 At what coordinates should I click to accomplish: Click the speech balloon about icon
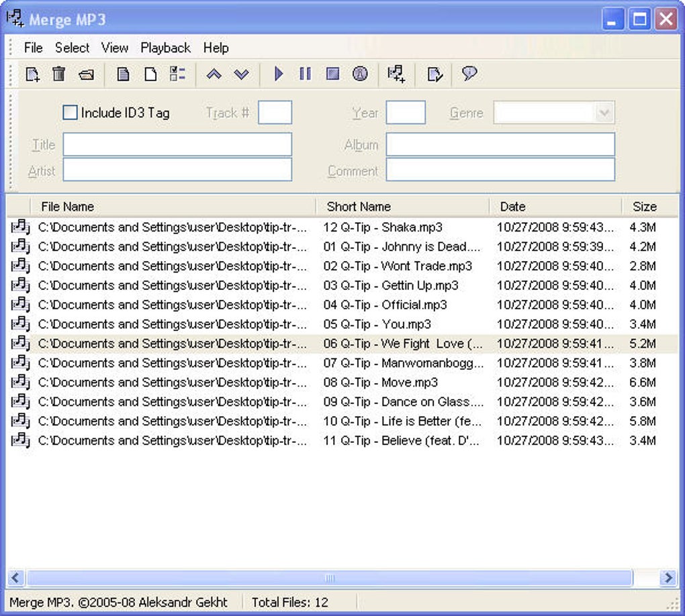click(x=469, y=73)
